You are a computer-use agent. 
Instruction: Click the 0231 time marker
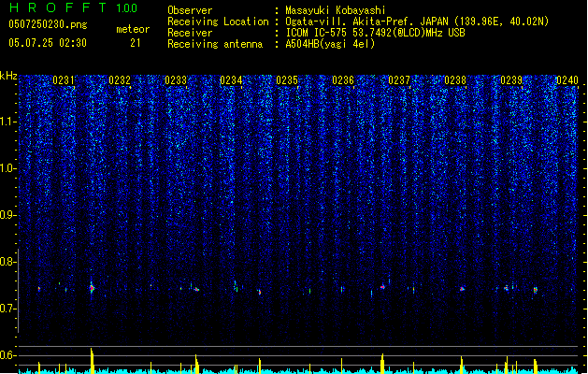point(64,80)
